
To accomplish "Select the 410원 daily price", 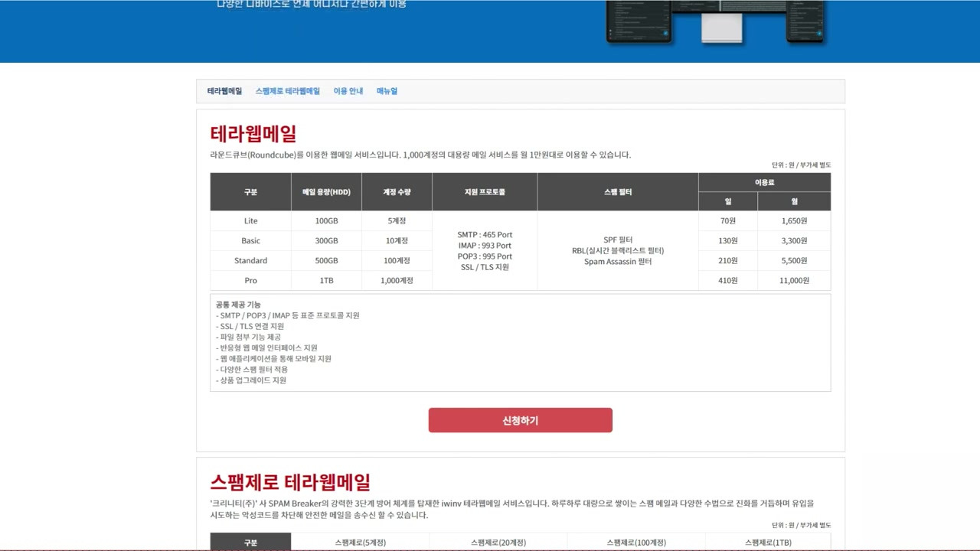I will pyautogui.click(x=728, y=281).
